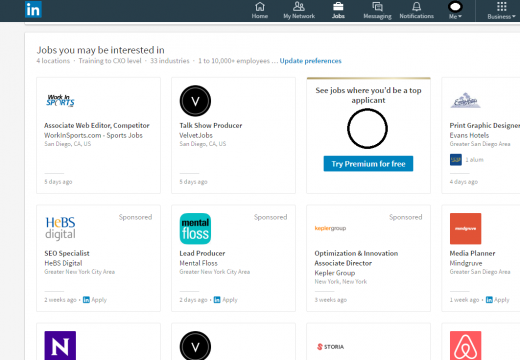Click mental floss logo

[195, 229]
